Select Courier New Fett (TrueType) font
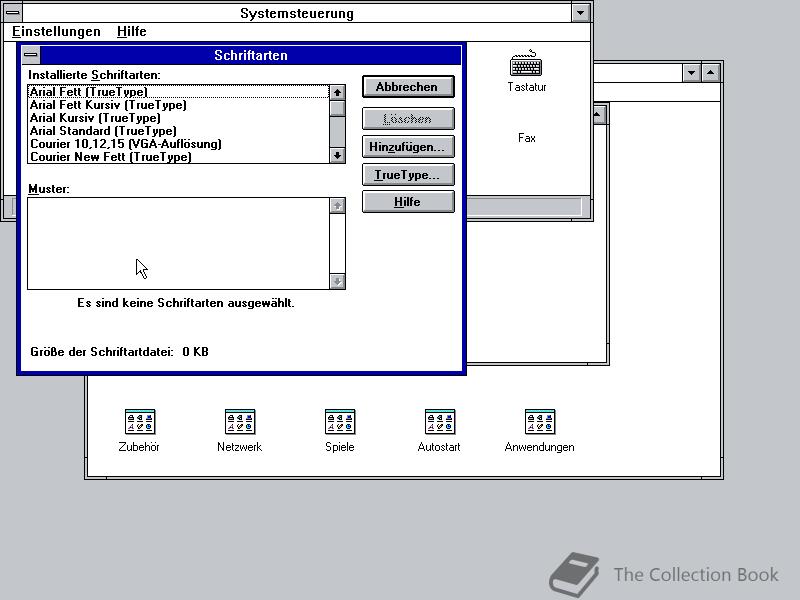This screenshot has height=600, width=800. [178, 157]
